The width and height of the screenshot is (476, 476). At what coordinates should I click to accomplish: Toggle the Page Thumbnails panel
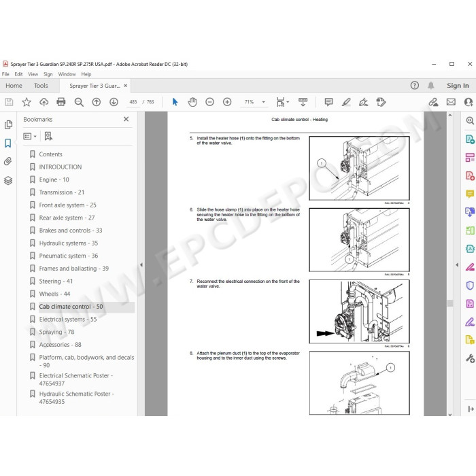8,124
